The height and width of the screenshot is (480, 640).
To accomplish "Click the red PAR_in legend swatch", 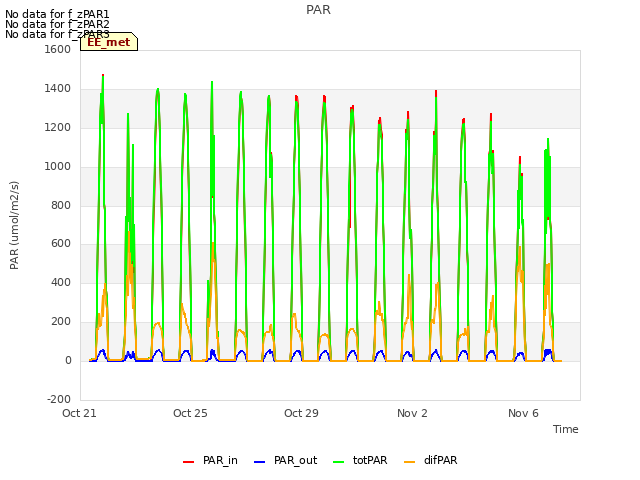I will pyautogui.click(x=189, y=462).
